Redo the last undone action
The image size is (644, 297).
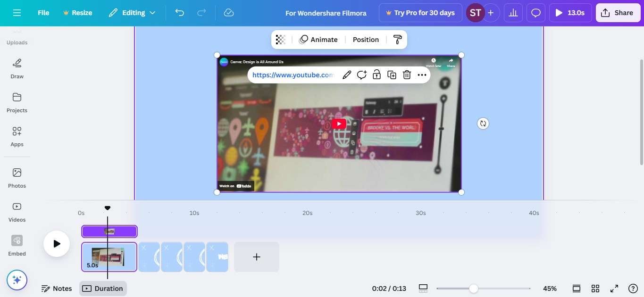click(x=201, y=13)
